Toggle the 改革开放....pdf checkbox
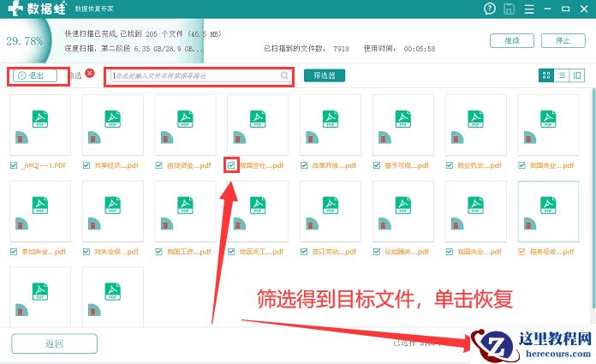The width and height of the screenshot is (596, 364). coord(304,165)
